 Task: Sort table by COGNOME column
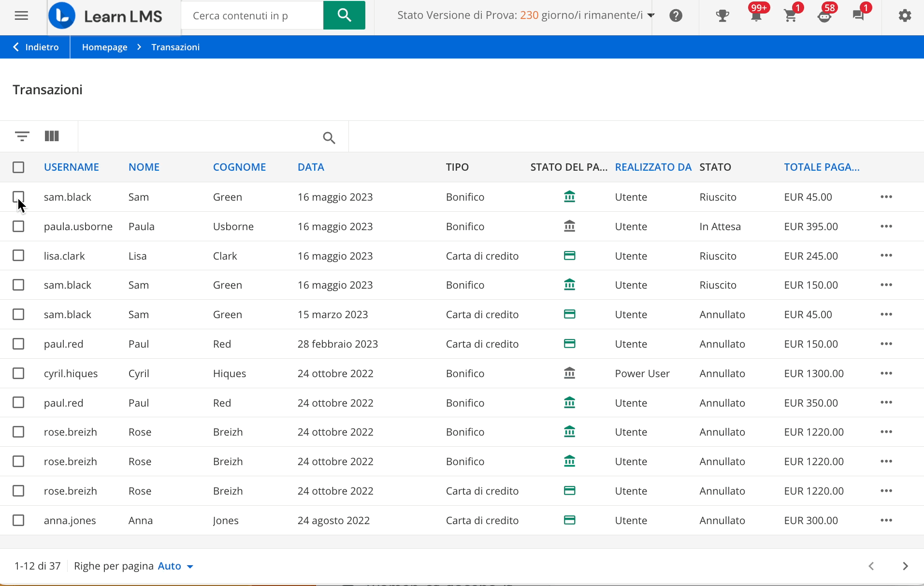click(x=240, y=167)
